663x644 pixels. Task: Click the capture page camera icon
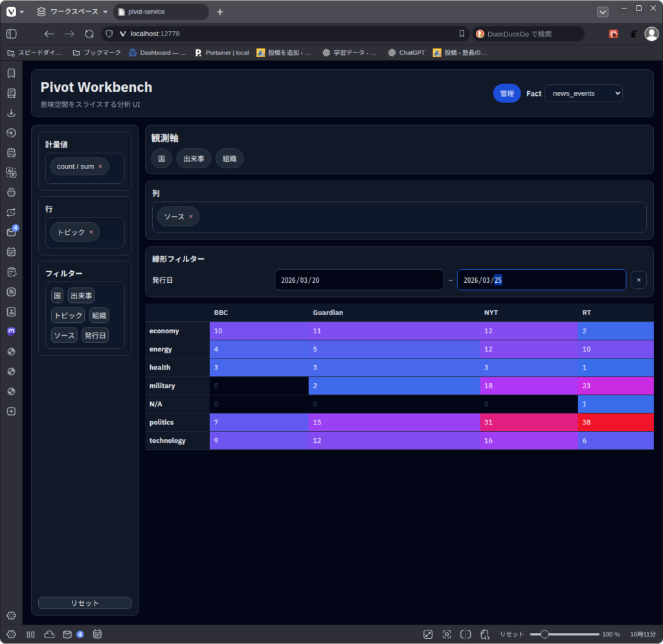point(447,634)
